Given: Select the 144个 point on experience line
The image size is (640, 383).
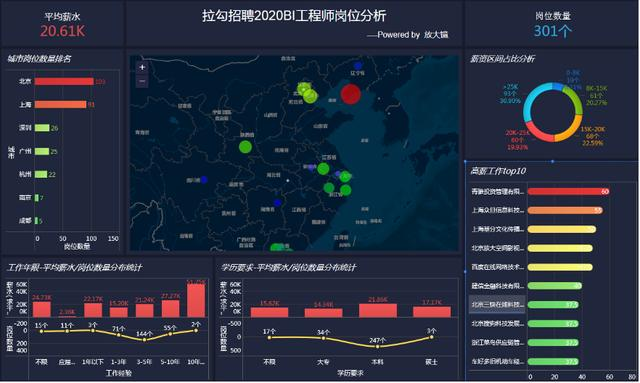Looking at the screenshot, I should pos(144,340).
